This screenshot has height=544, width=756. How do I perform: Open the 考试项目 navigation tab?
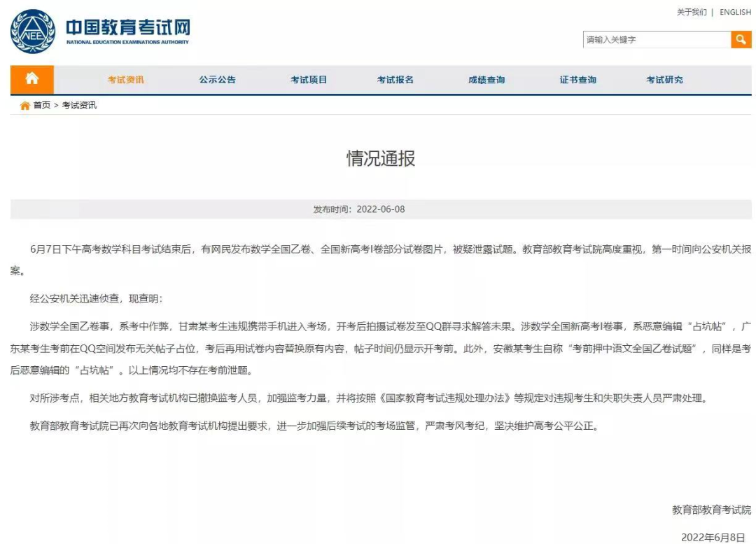click(309, 80)
